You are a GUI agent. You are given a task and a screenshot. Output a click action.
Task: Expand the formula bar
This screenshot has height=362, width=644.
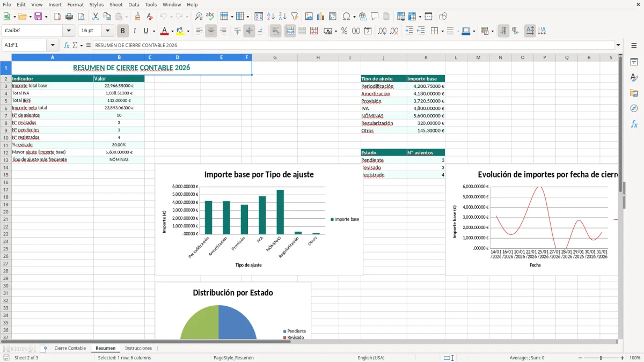[618, 45]
